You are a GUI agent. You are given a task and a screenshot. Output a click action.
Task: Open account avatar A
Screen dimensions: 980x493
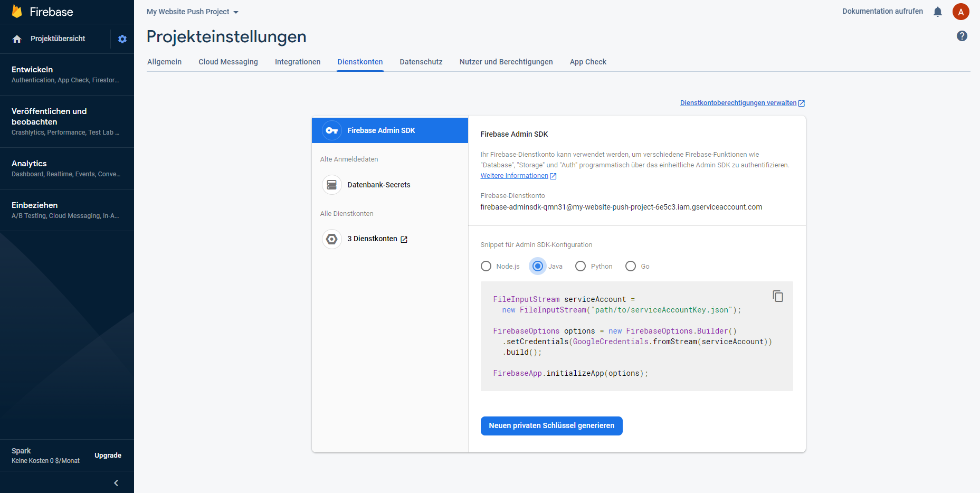[x=961, y=12]
